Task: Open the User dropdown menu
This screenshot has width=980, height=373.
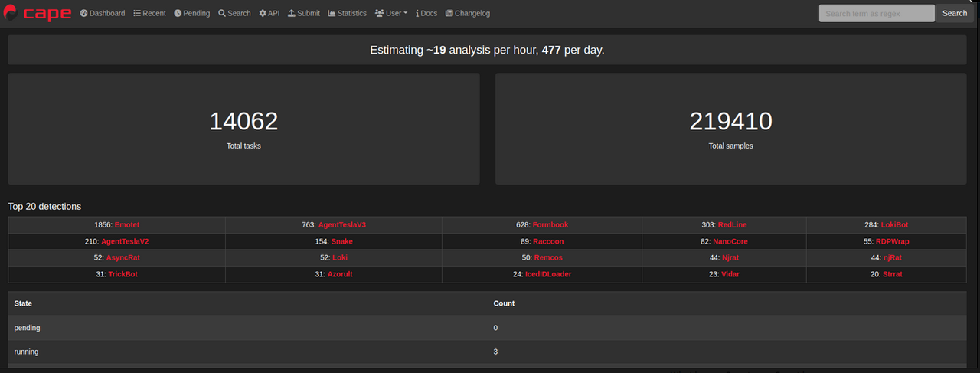Action: click(x=390, y=13)
